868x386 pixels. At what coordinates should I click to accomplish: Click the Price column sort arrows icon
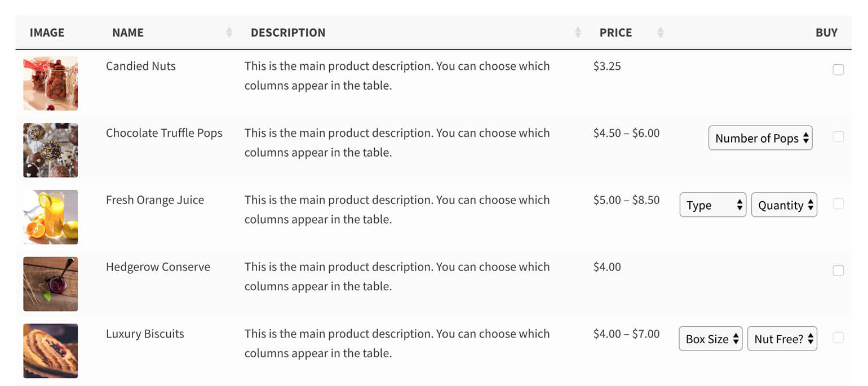point(660,33)
